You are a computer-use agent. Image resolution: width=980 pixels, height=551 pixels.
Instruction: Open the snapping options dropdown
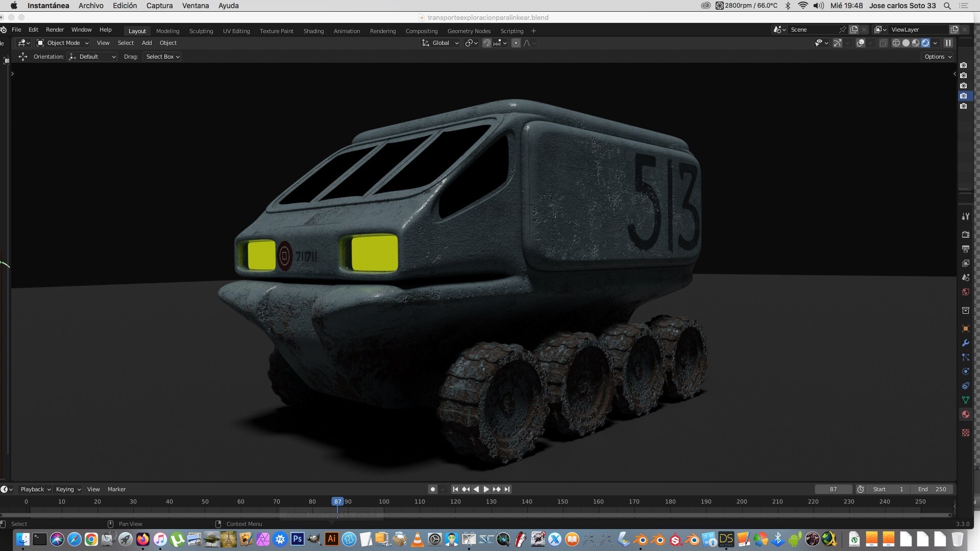point(500,43)
